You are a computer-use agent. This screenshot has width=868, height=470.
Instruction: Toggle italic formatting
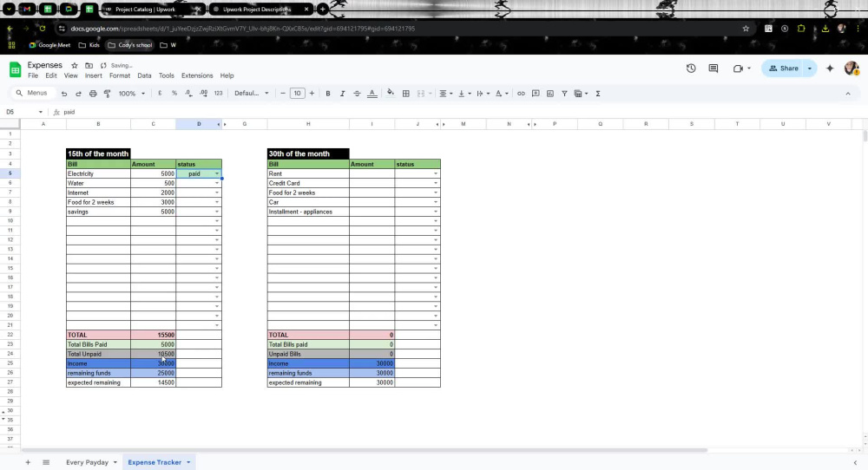coord(342,94)
